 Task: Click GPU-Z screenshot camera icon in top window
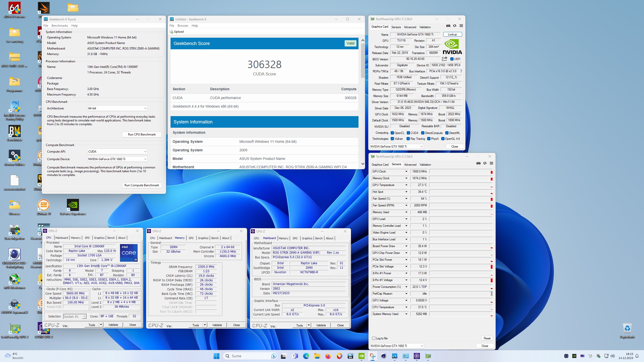coord(448,26)
